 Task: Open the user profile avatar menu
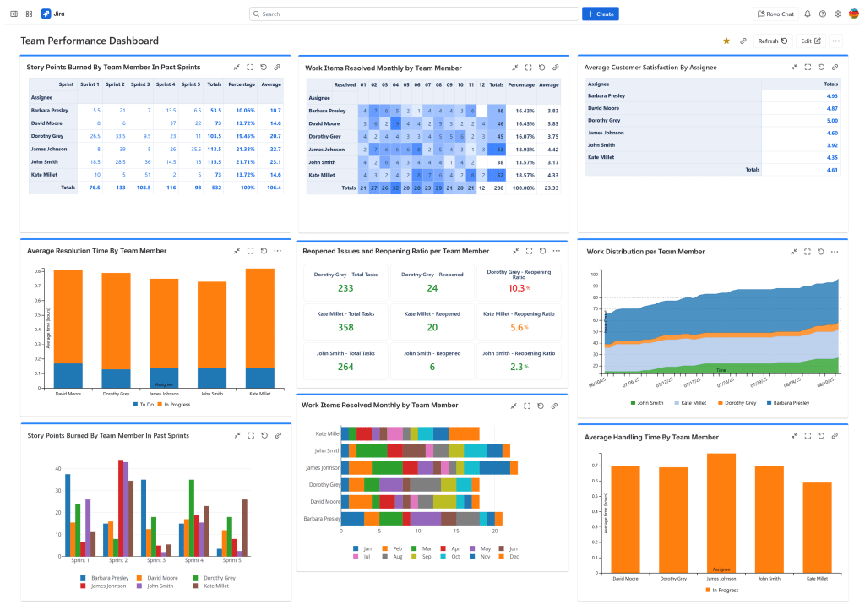pyautogui.click(x=853, y=14)
